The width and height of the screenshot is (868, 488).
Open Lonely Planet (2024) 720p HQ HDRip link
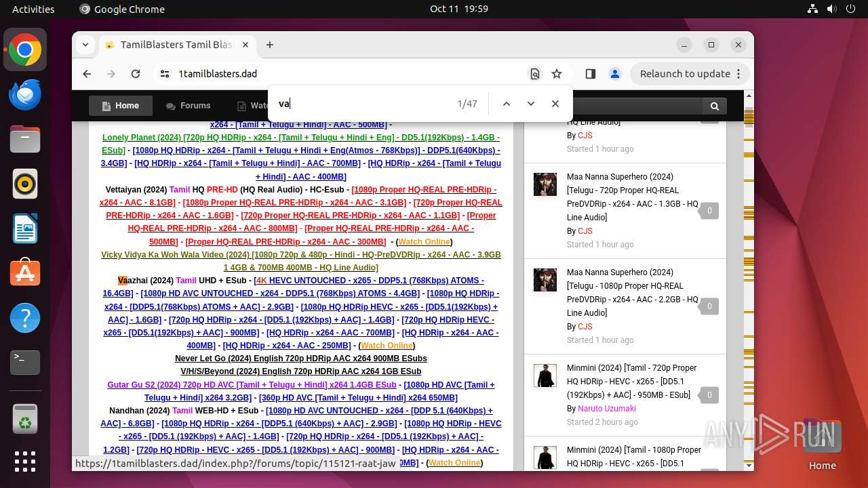[x=301, y=144]
